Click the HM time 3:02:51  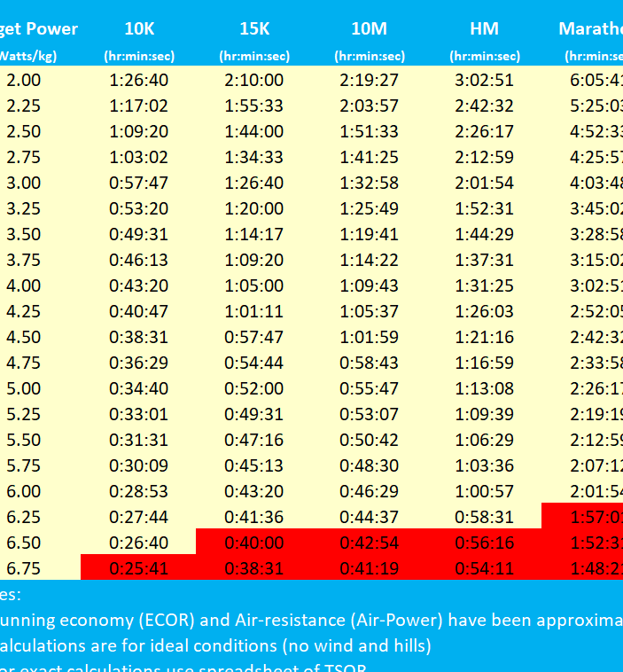485,80
